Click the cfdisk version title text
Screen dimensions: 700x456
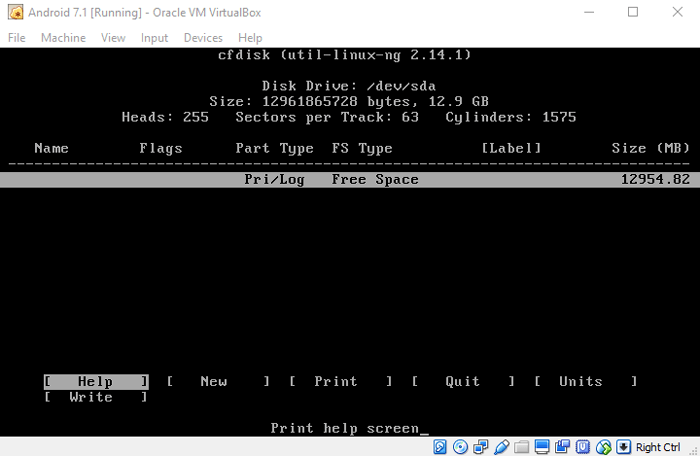345,55
